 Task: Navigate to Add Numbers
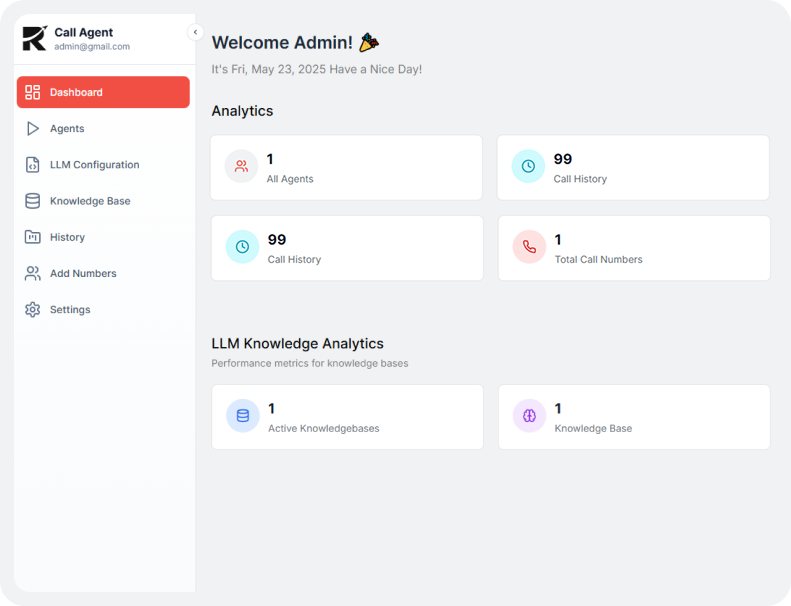pos(103,273)
